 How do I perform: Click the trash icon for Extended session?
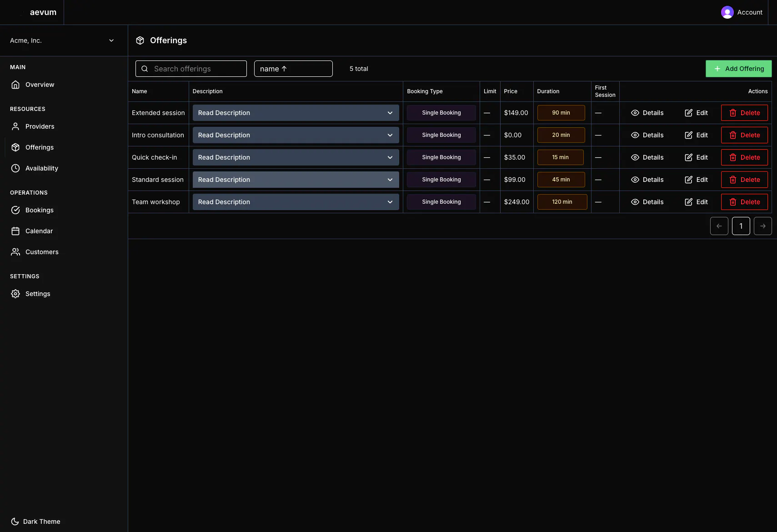[x=733, y=113]
